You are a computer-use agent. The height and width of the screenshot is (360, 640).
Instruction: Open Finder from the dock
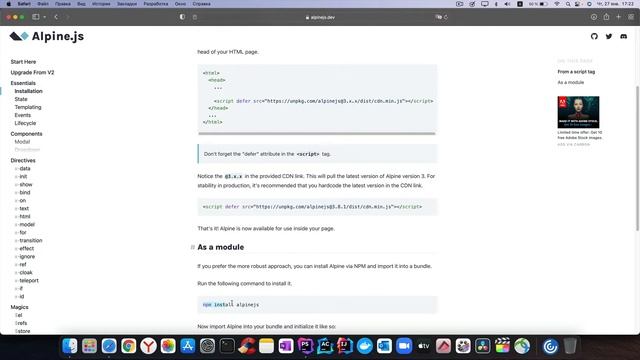coord(70,346)
